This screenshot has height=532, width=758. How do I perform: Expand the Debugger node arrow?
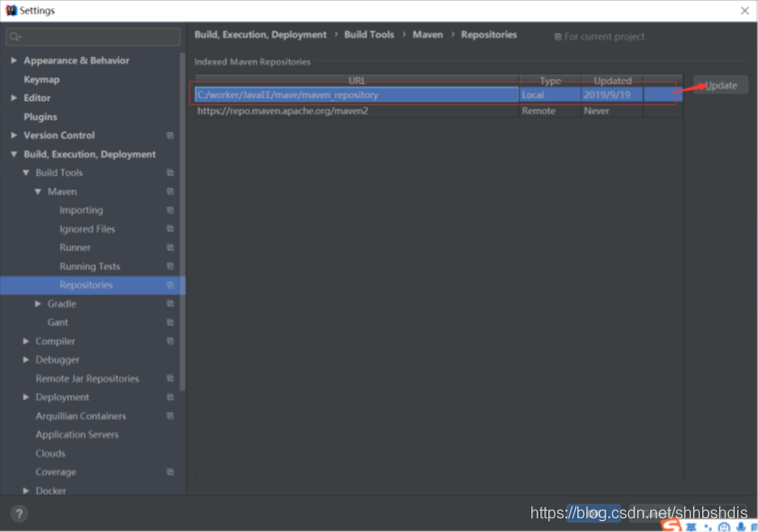pos(26,359)
